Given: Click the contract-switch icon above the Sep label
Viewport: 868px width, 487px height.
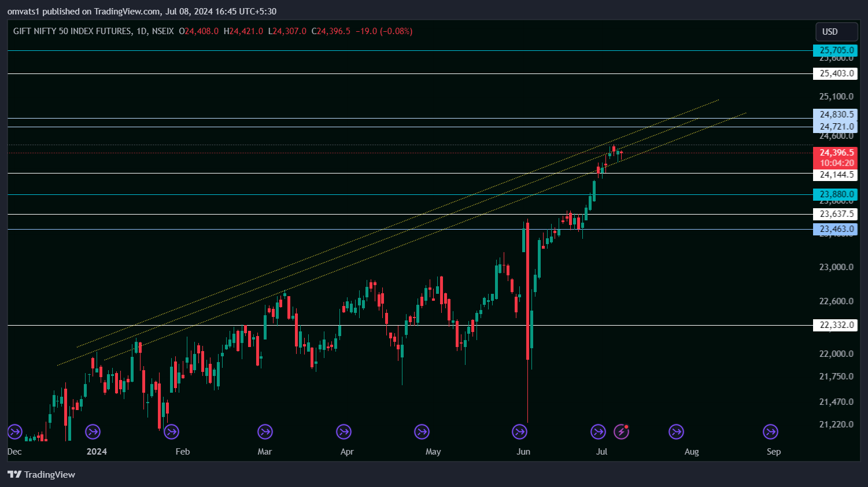Looking at the screenshot, I should [x=770, y=431].
